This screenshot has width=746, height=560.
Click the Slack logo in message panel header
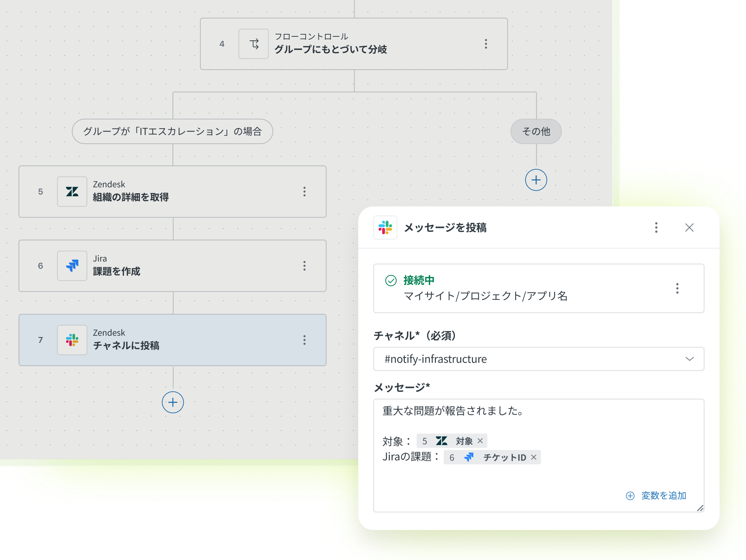click(x=385, y=227)
